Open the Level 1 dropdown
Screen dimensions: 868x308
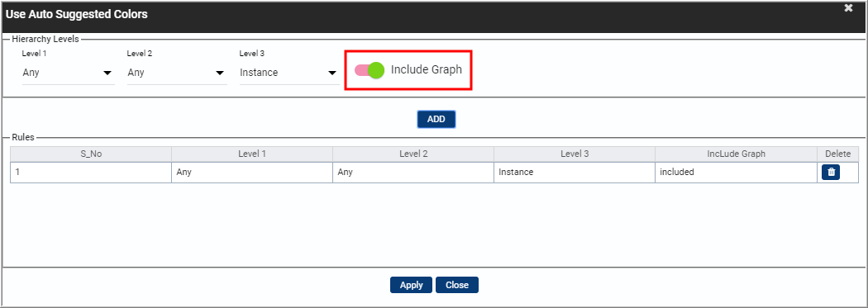point(68,73)
